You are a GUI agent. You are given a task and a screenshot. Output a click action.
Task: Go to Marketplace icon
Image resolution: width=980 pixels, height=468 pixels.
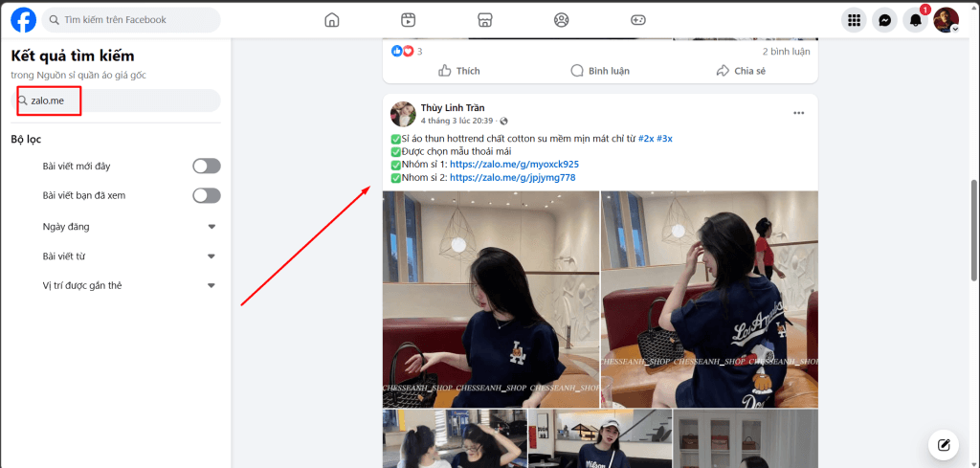pos(485,20)
